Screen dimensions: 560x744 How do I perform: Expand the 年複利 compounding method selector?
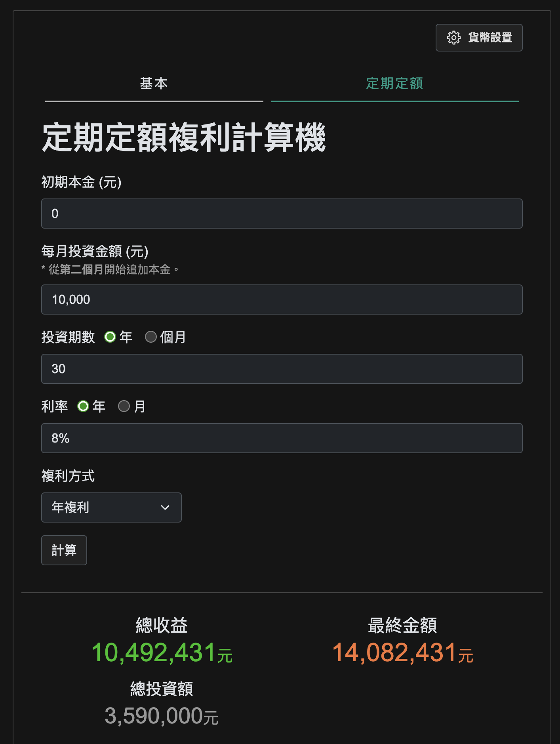coord(111,507)
